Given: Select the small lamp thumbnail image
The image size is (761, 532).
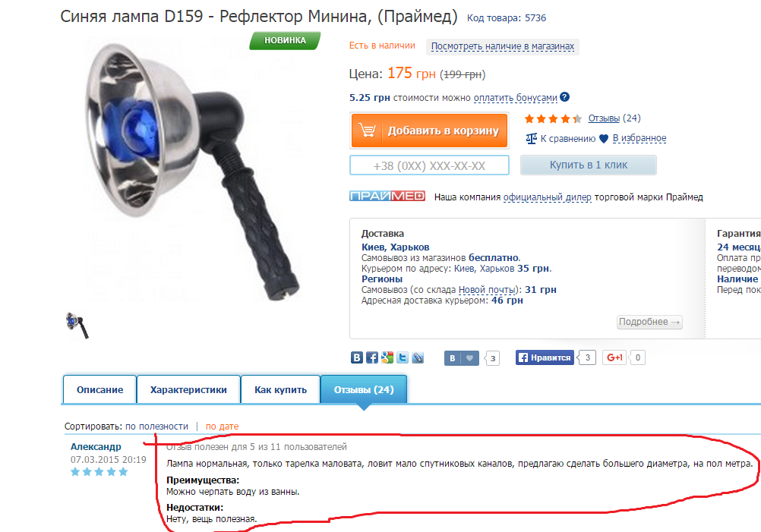Looking at the screenshot, I should 77,325.
